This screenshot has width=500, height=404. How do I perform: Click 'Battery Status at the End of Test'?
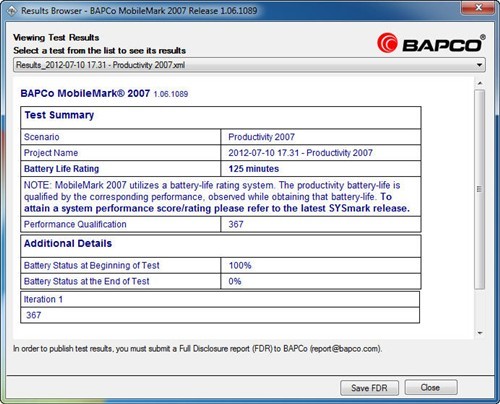[x=87, y=281]
